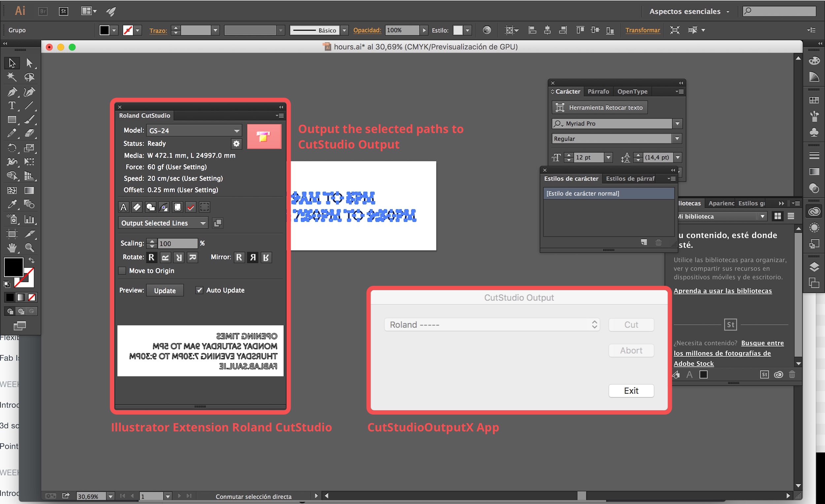
Task: Select the Line Segment tool
Action: 29,106
